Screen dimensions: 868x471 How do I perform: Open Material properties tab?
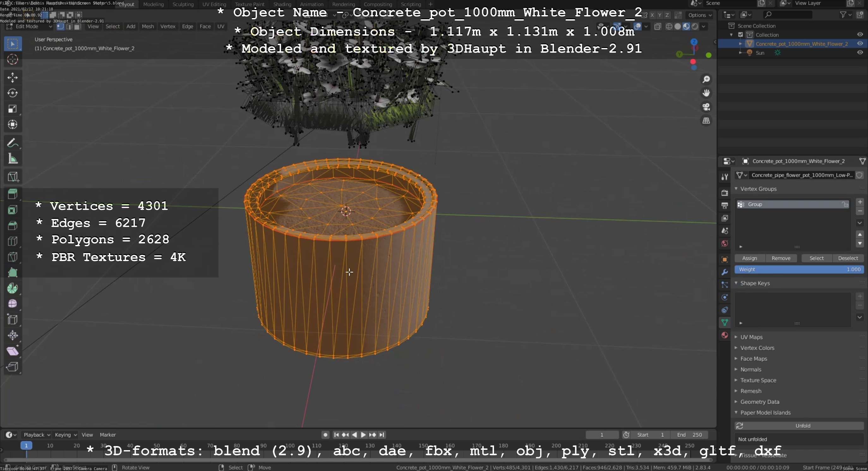(x=725, y=335)
